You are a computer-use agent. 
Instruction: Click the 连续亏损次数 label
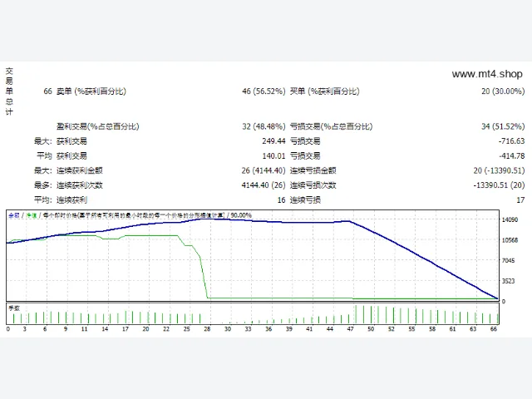click(313, 185)
